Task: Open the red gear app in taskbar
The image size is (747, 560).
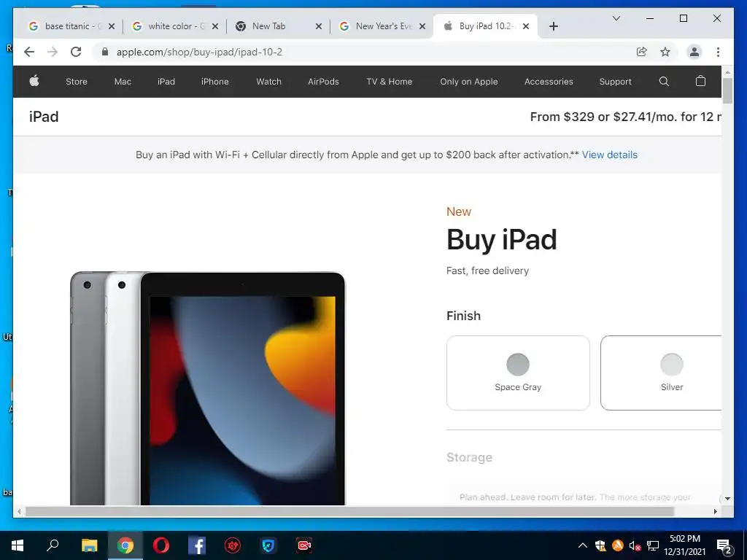Action: coord(233,545)
